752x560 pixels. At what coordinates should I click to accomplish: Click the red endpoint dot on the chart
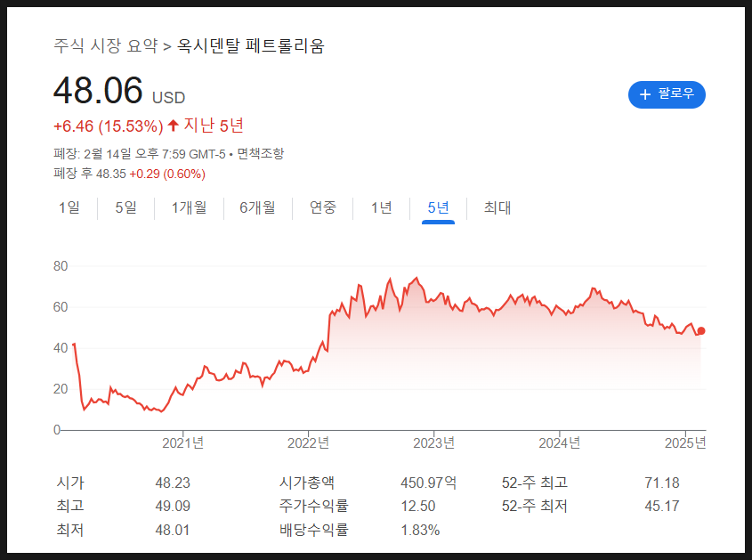[x=701, y=330]
